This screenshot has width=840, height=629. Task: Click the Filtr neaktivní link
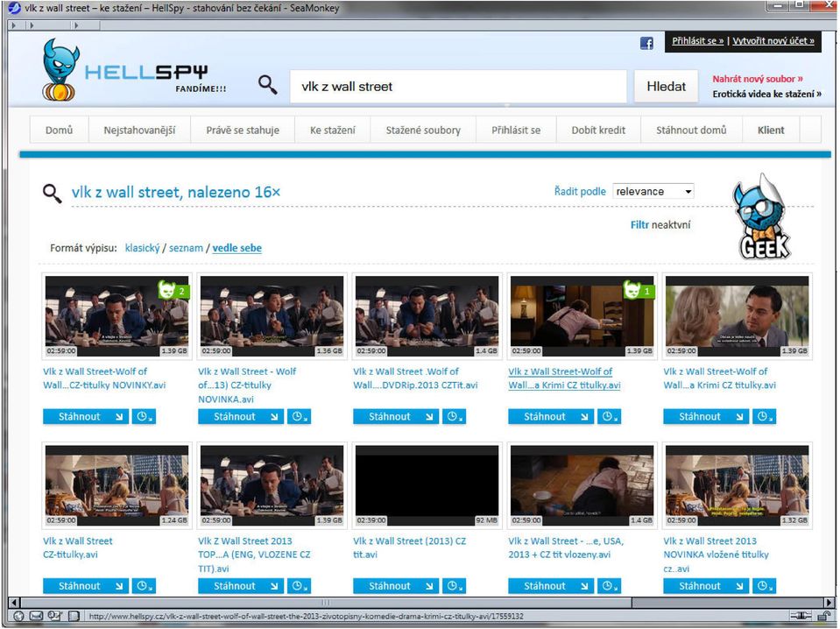click(660, 224)
